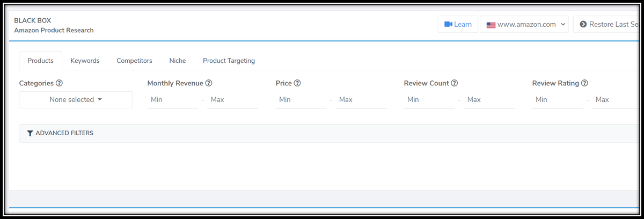Switch to the Keywords tab
644x219 pixels.
pos(85,61)
